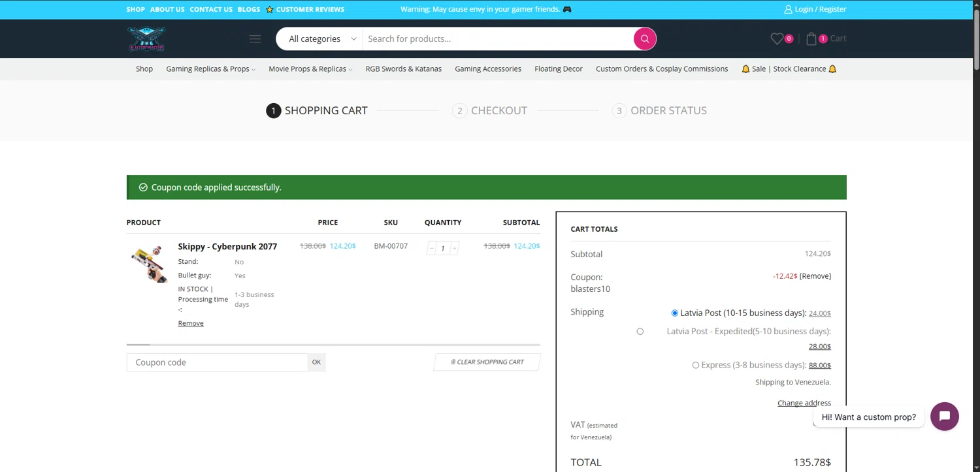Open Custom Orders & Cosplay Commissions
This screenshot has height=472, width=980.
coord(662,69)
